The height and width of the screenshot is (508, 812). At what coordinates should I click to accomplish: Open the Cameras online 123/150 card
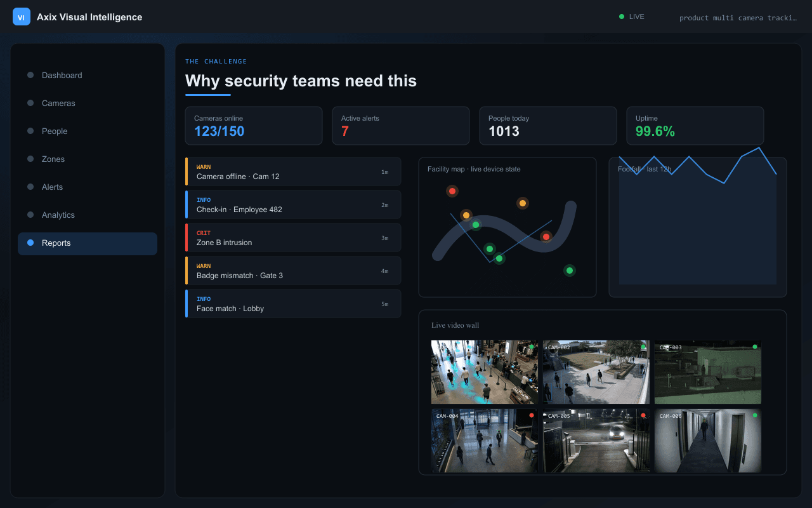(x=254, y=126)
